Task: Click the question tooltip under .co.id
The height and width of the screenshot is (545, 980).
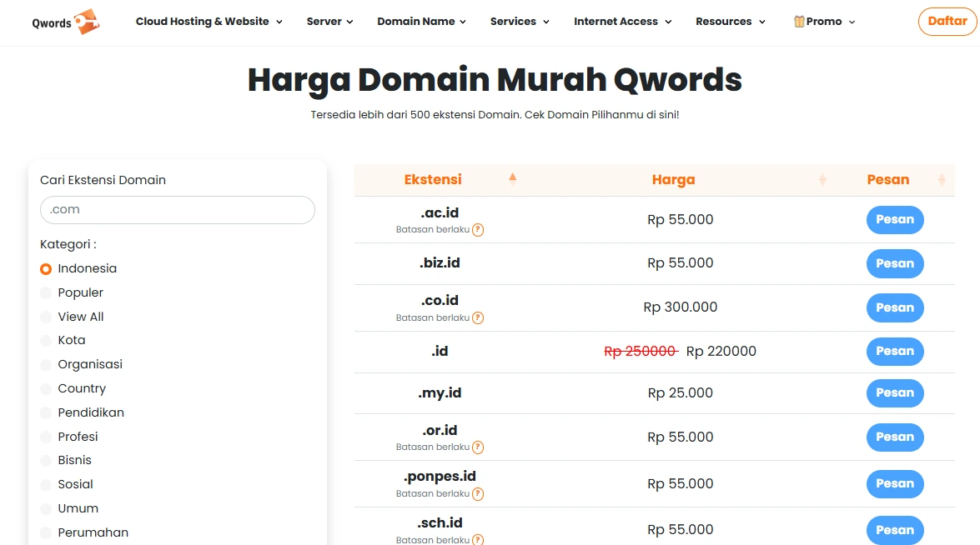Action: pos(477,317)
